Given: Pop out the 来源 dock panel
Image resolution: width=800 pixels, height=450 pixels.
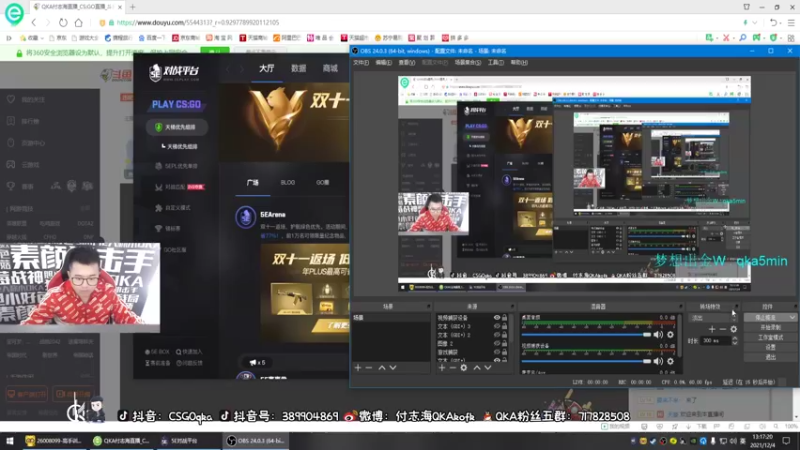Looking at the screenshot, I should [513, 307].
